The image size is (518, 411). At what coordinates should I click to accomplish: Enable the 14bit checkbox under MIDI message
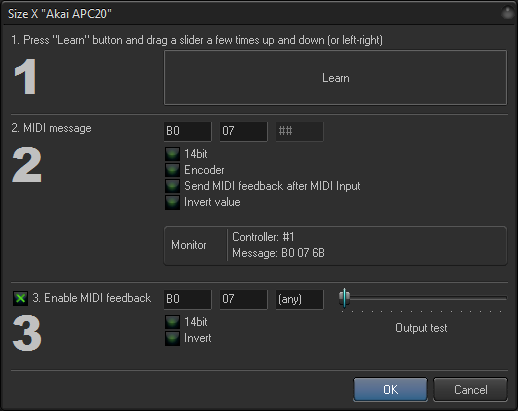[172, 154]
